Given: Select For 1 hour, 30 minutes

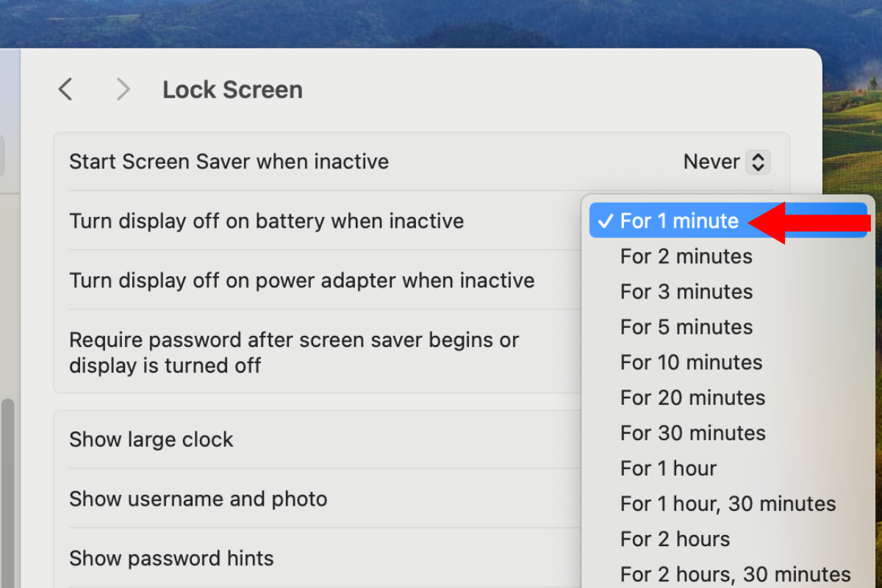Looking at the screenshot, I should (x=728, y=503).
